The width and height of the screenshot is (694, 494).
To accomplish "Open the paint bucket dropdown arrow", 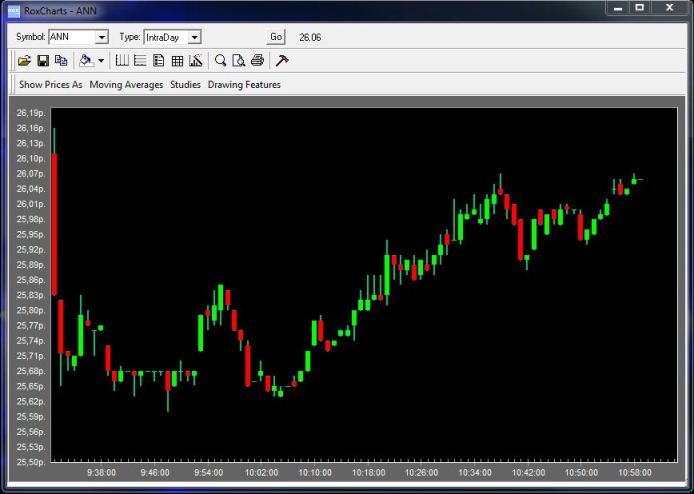I will [101, 61].
